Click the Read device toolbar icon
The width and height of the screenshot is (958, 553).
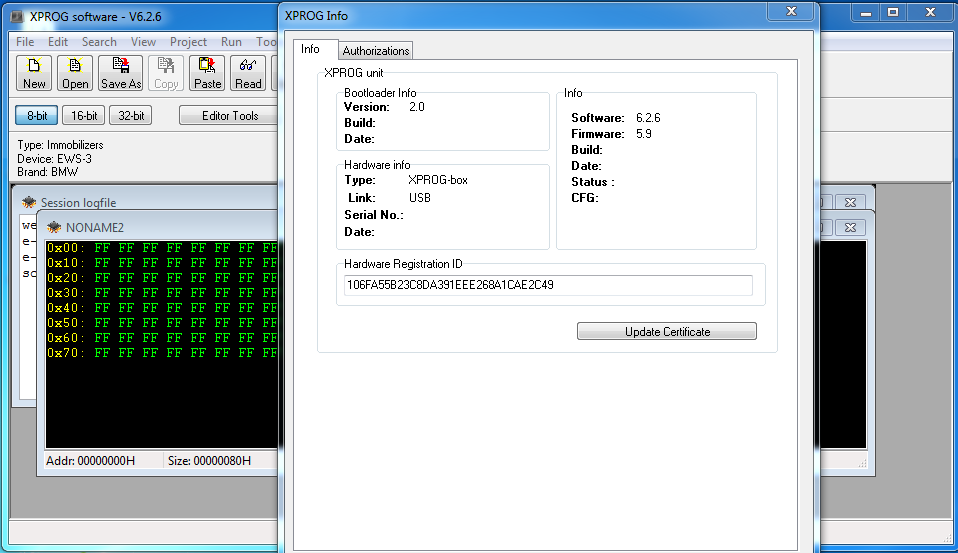click(248, 73)
